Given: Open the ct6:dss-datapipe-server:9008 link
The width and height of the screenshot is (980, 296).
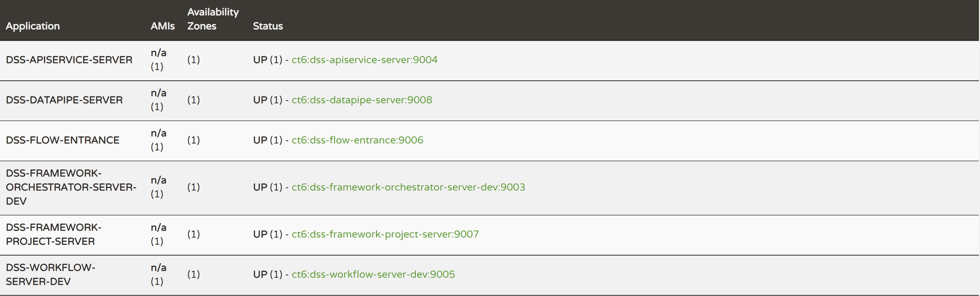Looking at the screenshot, I should [362, 100].
